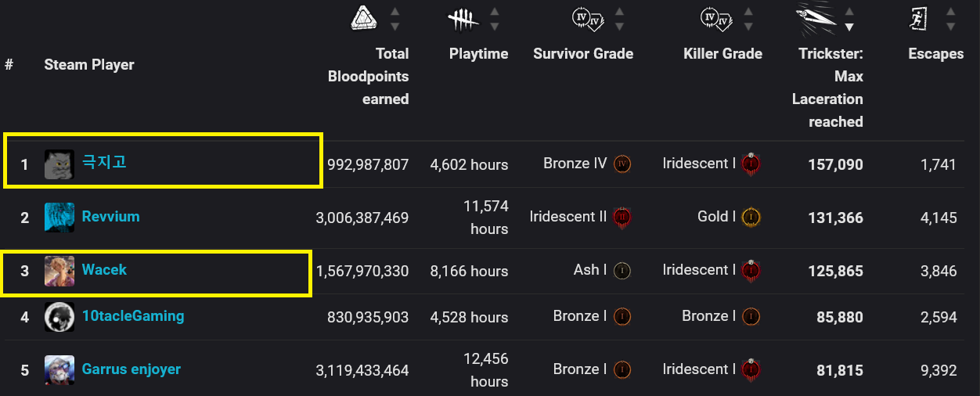Image resolution: width=980 pixels, height=396 pixels.
Task: Select the 131,366 laceration value
Action: pos(835,218)
